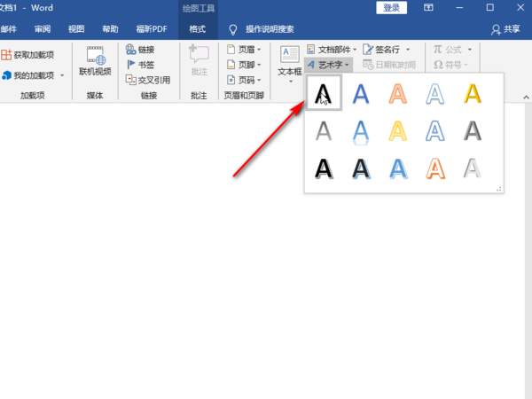Choose the orange outline white fill WordArt
Viewport: 532px width, 399px height.
435,168
